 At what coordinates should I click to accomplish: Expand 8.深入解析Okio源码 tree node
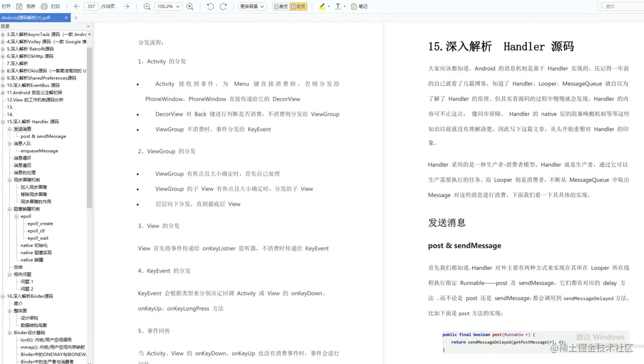click(x=3, y=71)
